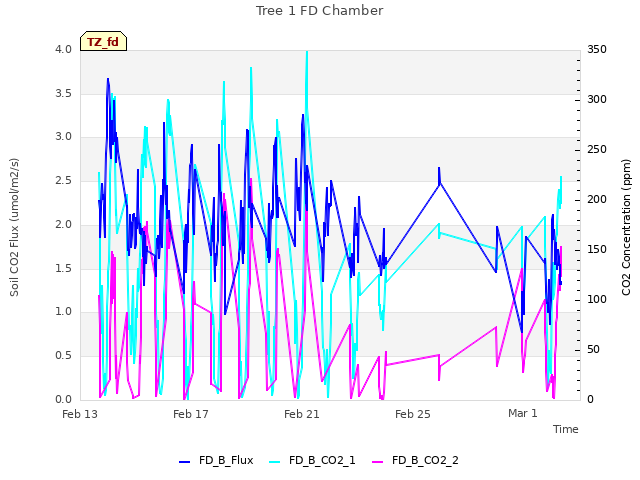This screenshot has width=640, height=480.
Task: Click the Time axis label
Action: pyautogui.click(x=566, y=429)
